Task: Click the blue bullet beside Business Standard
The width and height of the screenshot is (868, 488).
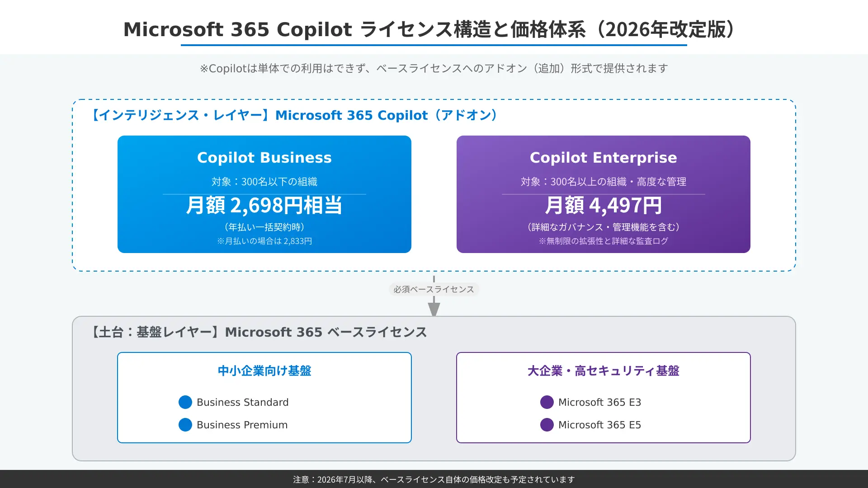Action: coord(185,402)
